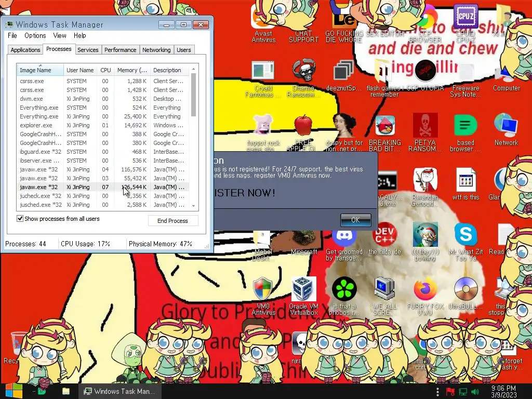Open the BREAKING BAD BIT angry bird icon
Screen dimensions: 532x399
coord(385,133)
